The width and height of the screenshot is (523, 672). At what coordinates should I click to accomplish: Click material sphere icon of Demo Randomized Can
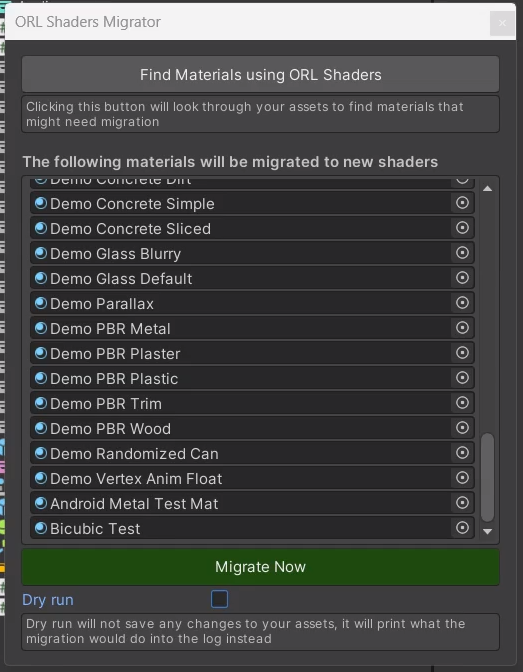(x=41, y=453)
